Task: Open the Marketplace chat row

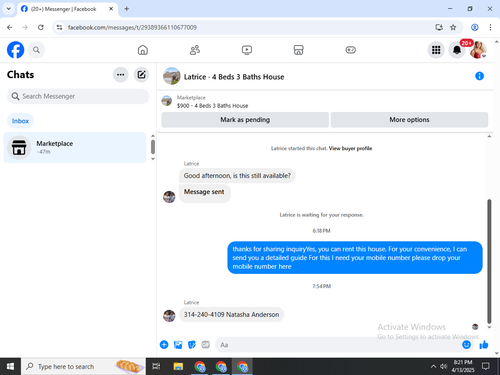Action: pos(75,147)
